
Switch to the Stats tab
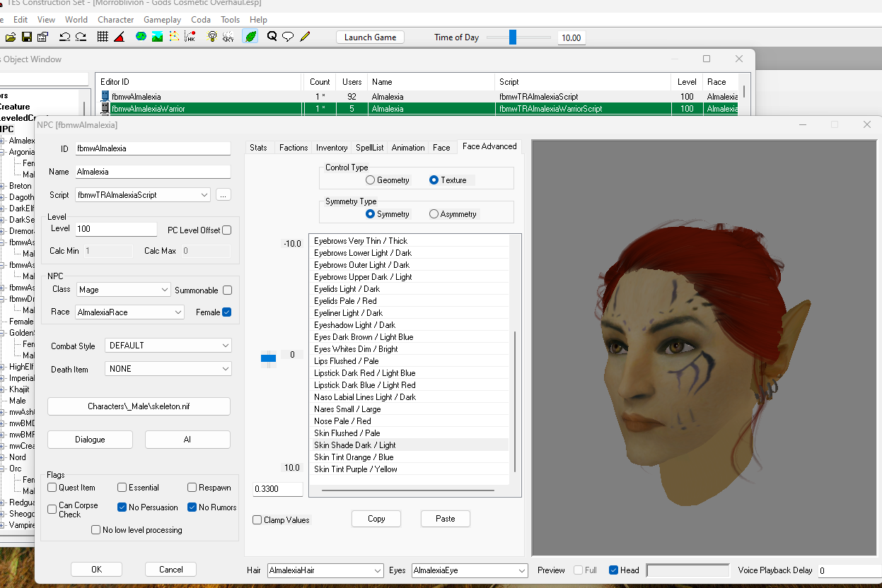258,148
